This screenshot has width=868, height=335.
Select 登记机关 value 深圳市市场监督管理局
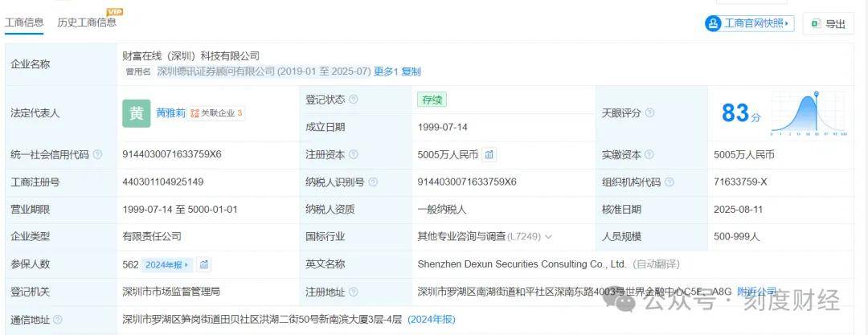171,292
